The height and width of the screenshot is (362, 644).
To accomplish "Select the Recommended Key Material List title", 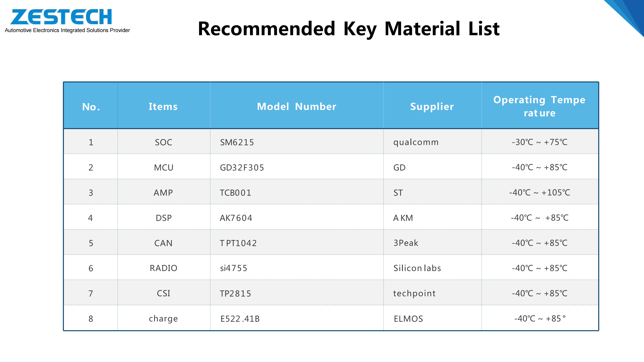I will point(349,29).
